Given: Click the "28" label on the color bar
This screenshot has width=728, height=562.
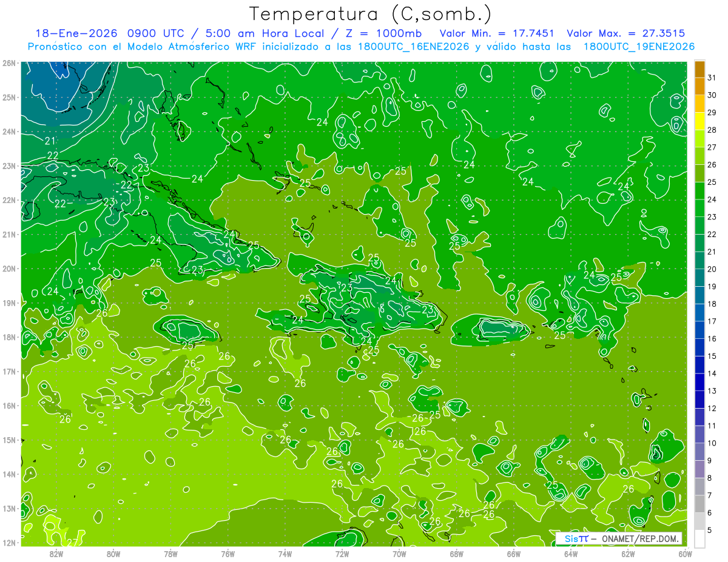Looking at the screenshot, I should (712, 130).
